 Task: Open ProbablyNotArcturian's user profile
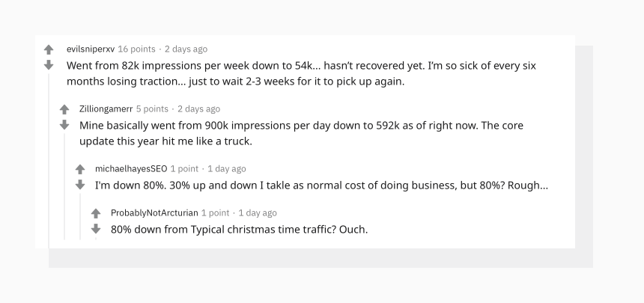pyautogui.click(x=154, y=212)
